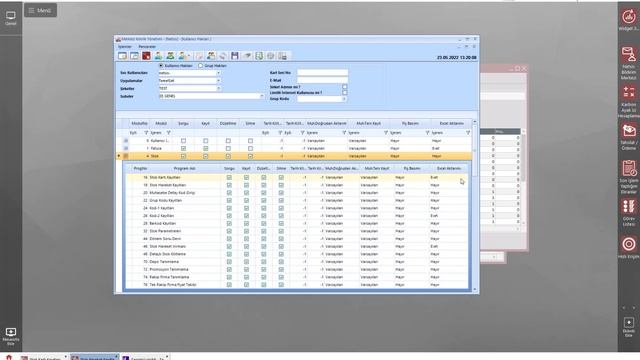
Task: Click the green spreadsheet export toolbar icon
Action: pos(259,56)
